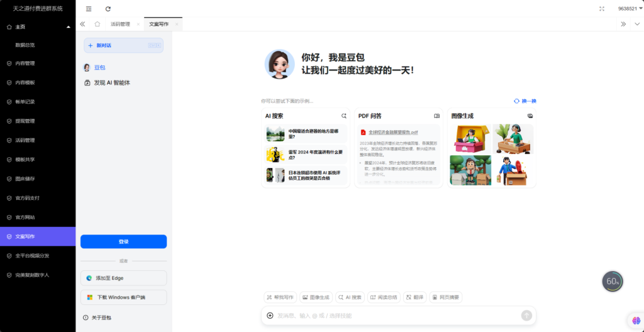Click the pink box girl thumbnail
The image size is (644, 332).
point(470,139)
